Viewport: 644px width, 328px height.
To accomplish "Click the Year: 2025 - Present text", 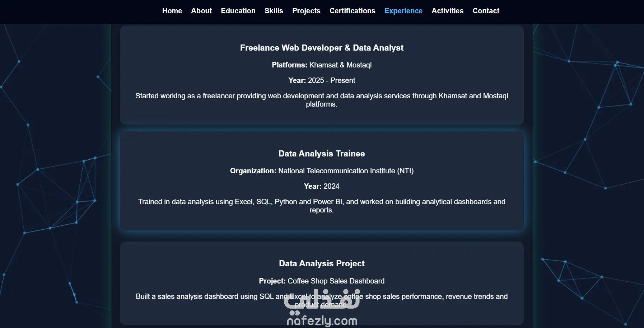I will [x=322, y=80].
